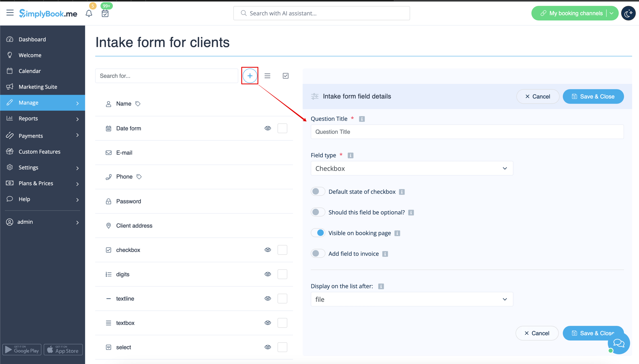
Task: Open the Question Title info tooltip
Action: [362, 119]
